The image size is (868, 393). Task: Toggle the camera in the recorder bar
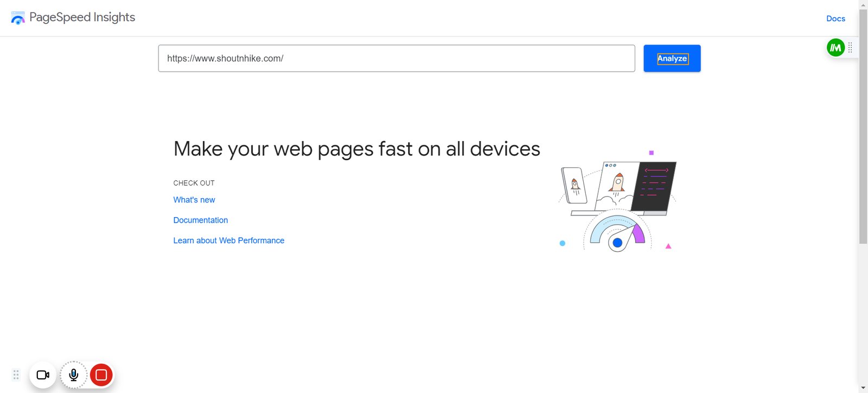pos(43,375)
